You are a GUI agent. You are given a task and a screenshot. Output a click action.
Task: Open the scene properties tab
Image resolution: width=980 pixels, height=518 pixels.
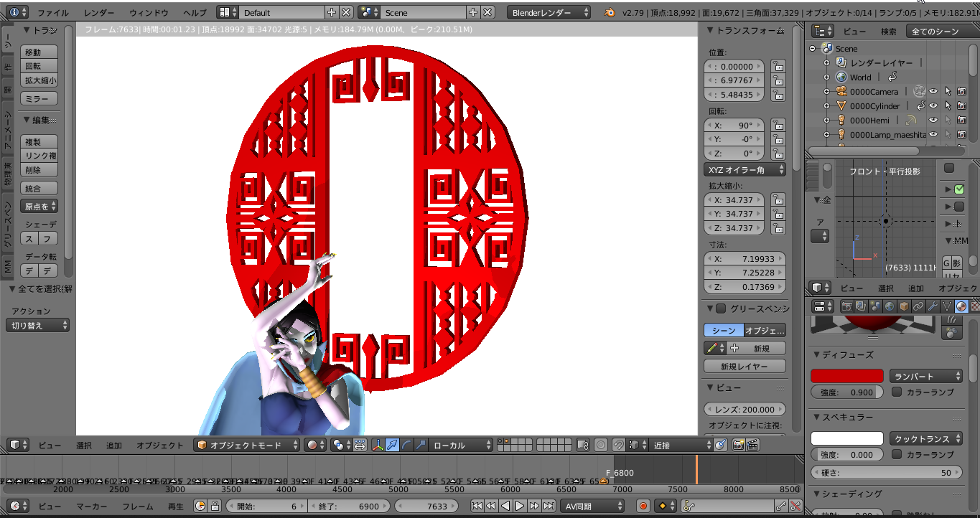click(x=875, y=306)
